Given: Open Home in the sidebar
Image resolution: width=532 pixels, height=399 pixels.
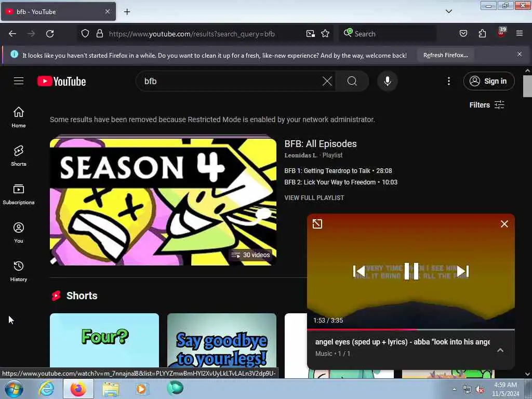Looking at the screenshot, I should tap(19, 117).
